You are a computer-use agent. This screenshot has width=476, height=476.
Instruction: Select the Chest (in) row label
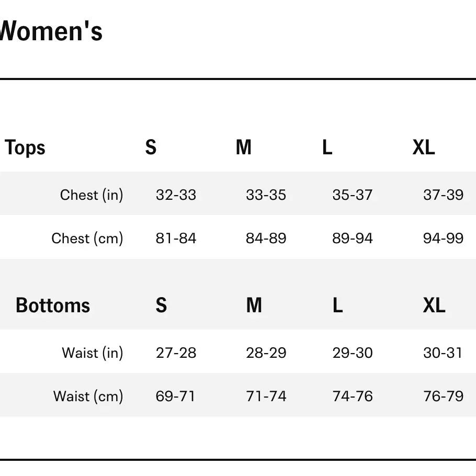click(x=92, y=195)
